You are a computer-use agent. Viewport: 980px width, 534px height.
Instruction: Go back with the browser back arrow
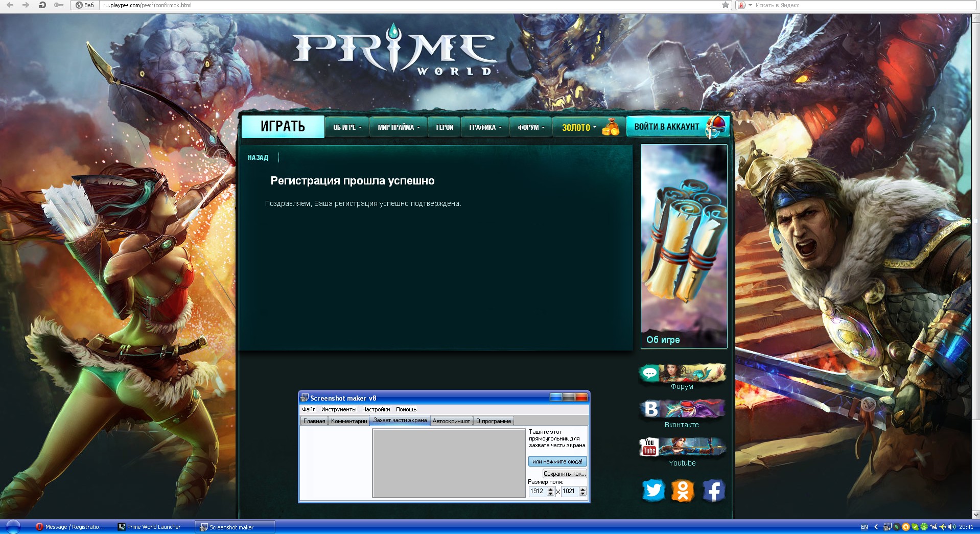(10, 5)
